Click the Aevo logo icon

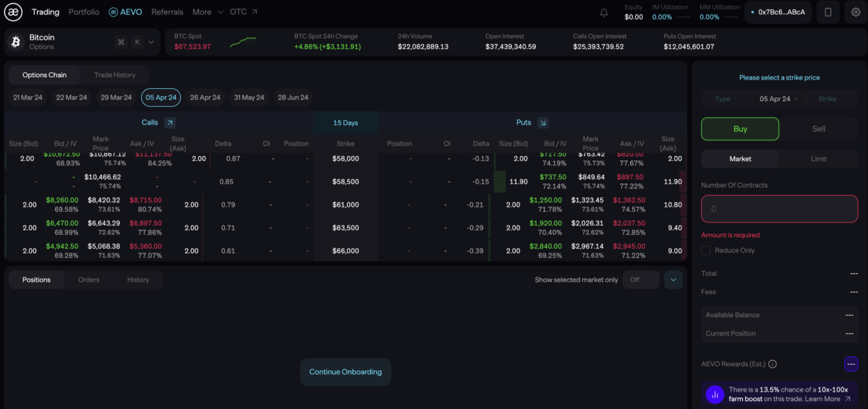click(x=14, y=12)
